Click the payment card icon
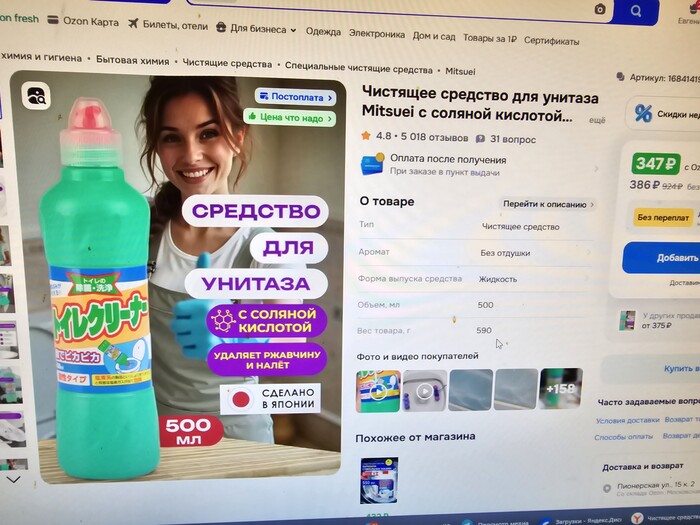 pyautogui.click(x=373, y=165)
